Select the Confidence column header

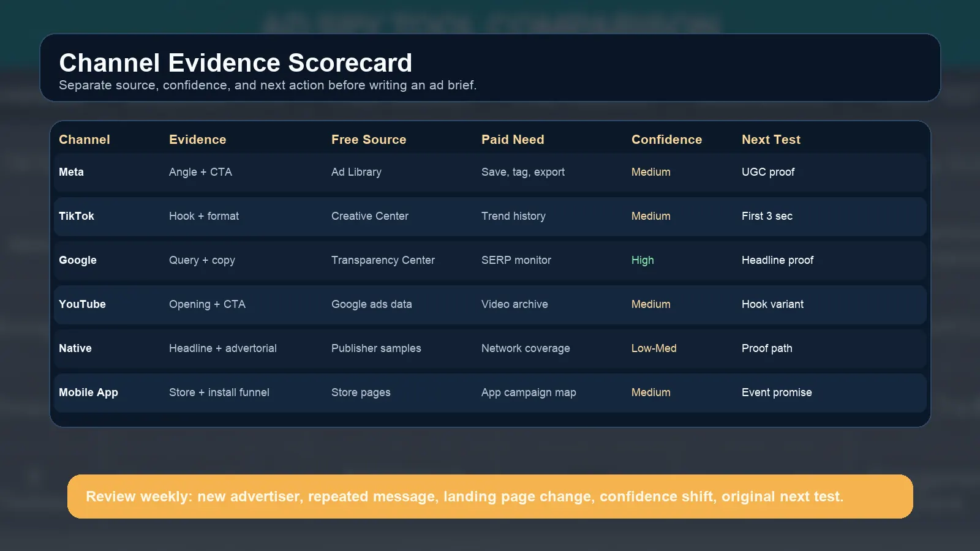tap(666, 140)
